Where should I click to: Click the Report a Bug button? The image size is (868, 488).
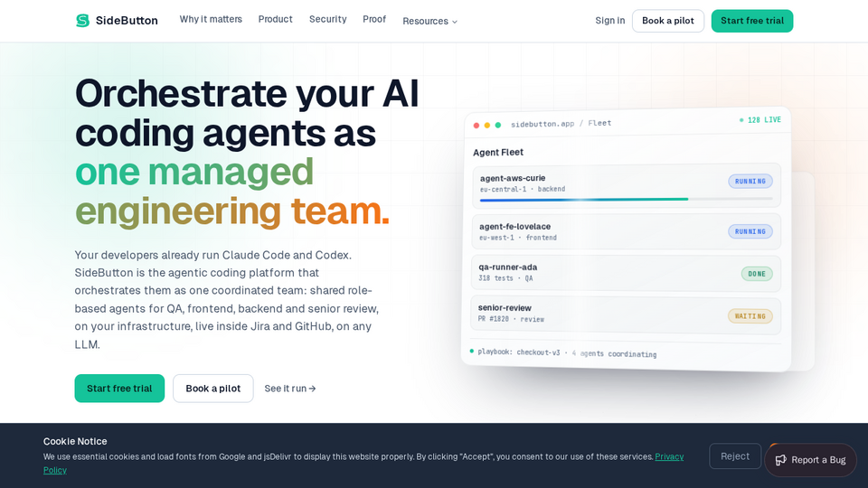pos(810,460)
